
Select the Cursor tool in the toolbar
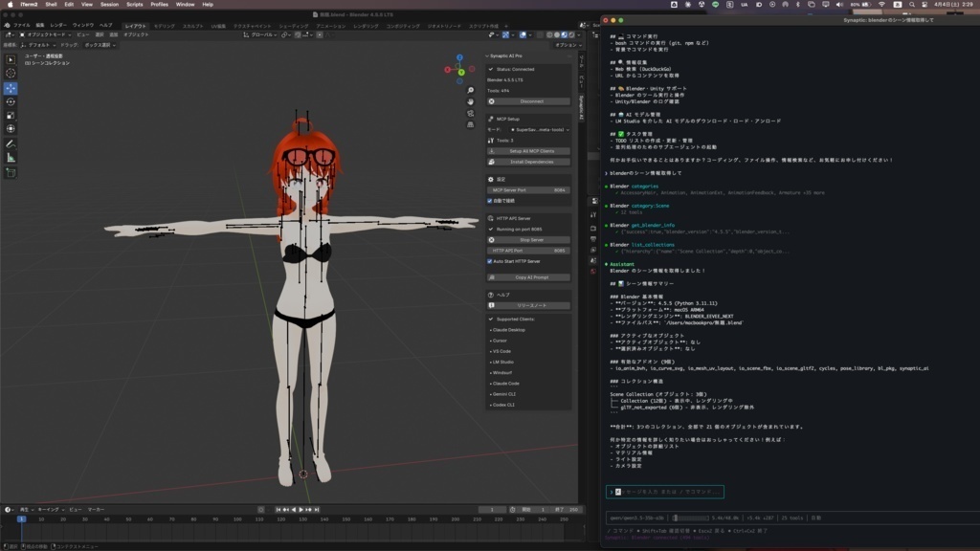point(11,73)
